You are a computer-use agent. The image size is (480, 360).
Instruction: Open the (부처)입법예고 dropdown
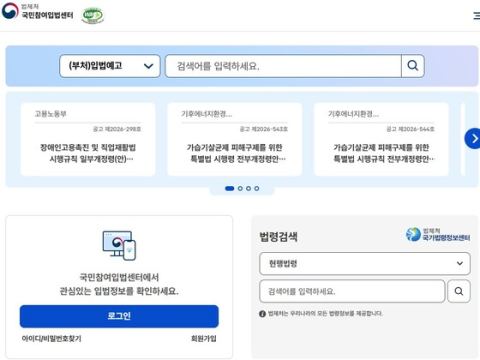(x=110, y=66)
